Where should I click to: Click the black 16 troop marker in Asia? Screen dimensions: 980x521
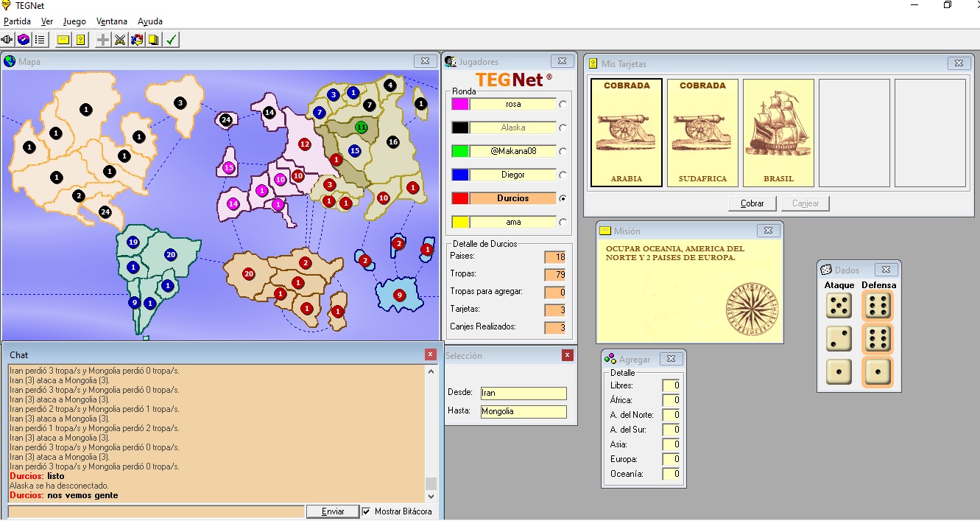click(x=393, y=141)
